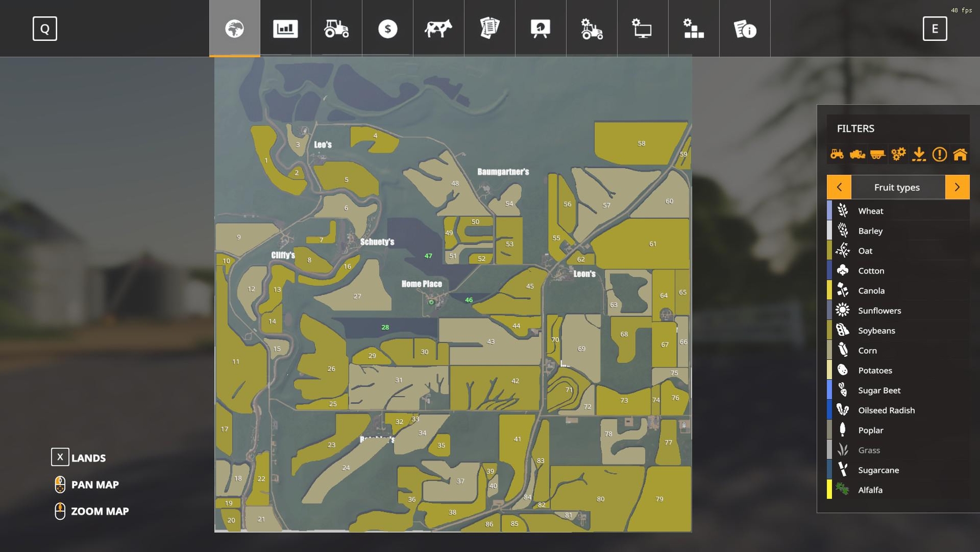Click the finances dollar icon
980x552 pixels.
coord(388,28)
